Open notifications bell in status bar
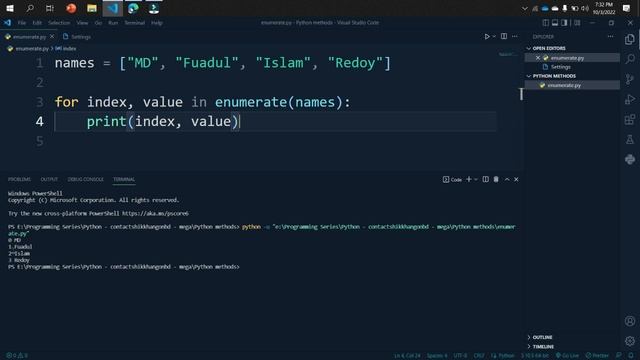Viewport: 640px width, 360px height. pyautogui.click(x=631, y=356)
